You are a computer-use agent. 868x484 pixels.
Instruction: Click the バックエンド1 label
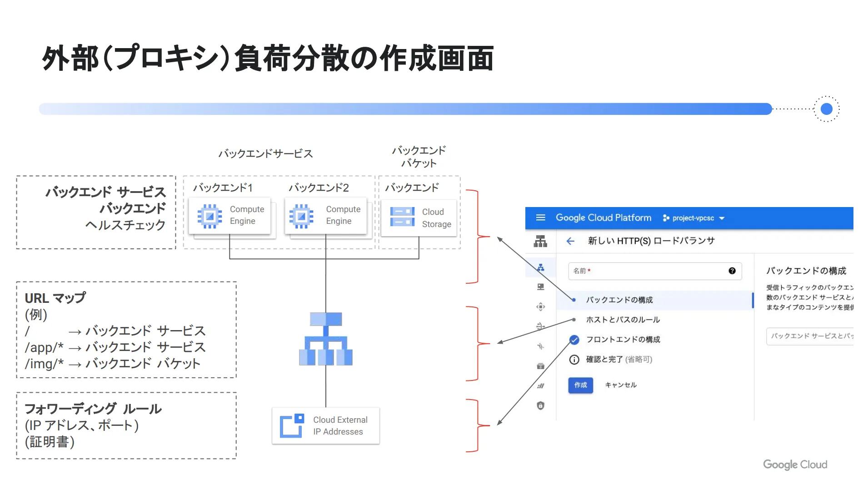pyautogui.click(x=223, y=188)
